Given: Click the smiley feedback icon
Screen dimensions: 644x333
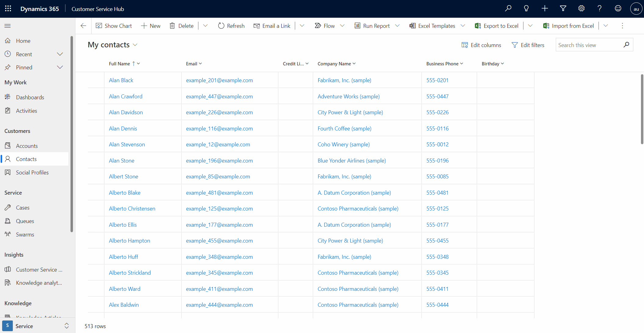Looking at the screenshot, I should coord(618,9).
